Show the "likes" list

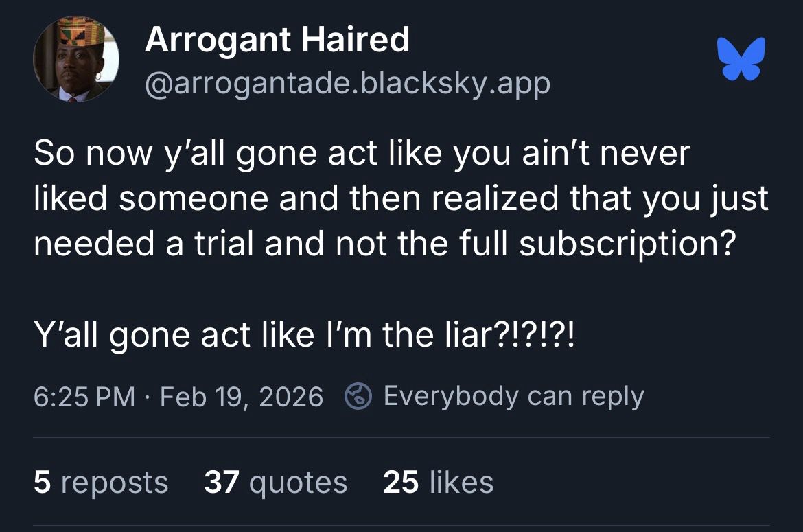(x=461, y=482)
